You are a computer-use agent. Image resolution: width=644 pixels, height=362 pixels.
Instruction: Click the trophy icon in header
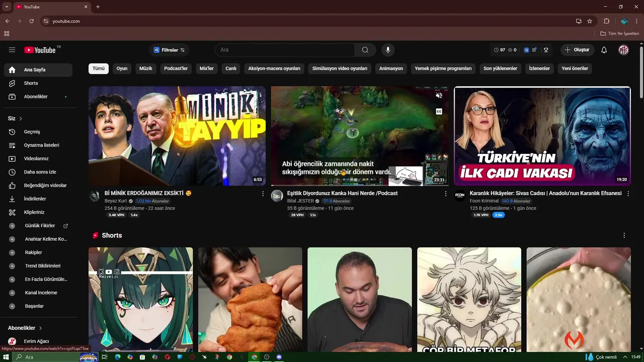[546, 50]
